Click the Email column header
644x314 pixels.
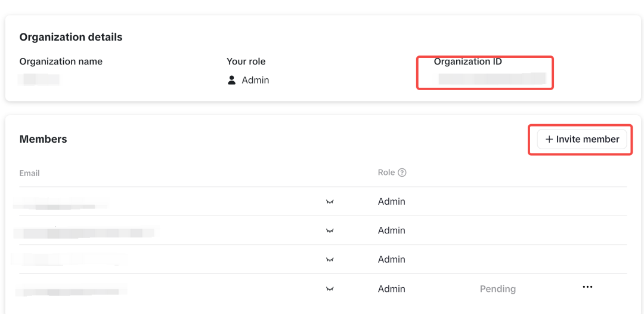(30, 173)
